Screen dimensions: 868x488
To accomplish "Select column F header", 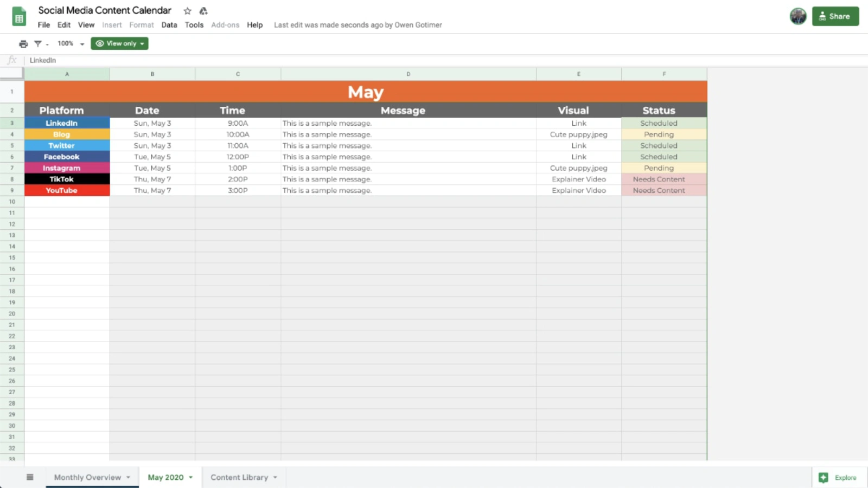I will pyautogui.click(x=664, y=74).
